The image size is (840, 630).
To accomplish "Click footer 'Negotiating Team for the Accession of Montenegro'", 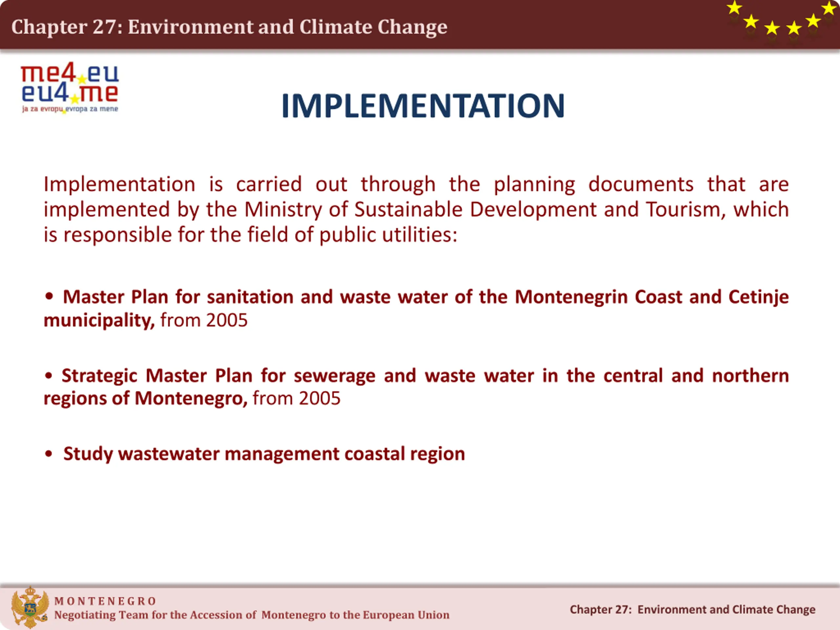I will [252, 615].
